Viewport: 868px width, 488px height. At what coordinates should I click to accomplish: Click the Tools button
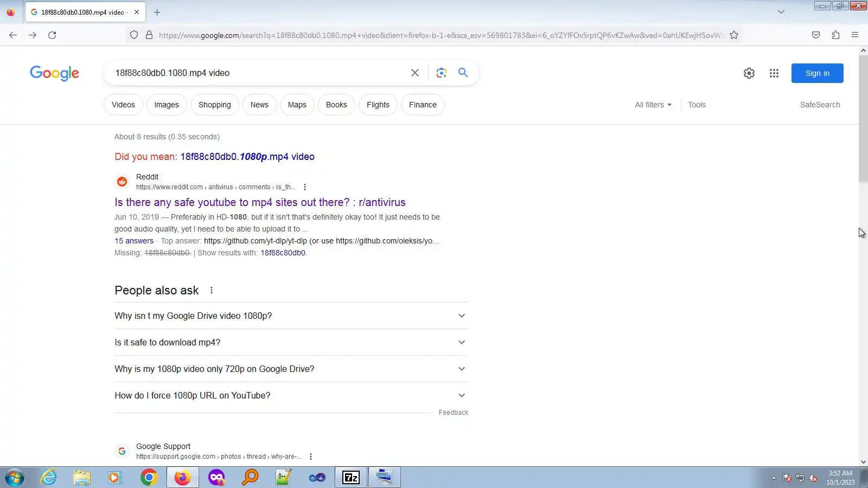click(x=697, y=105)
